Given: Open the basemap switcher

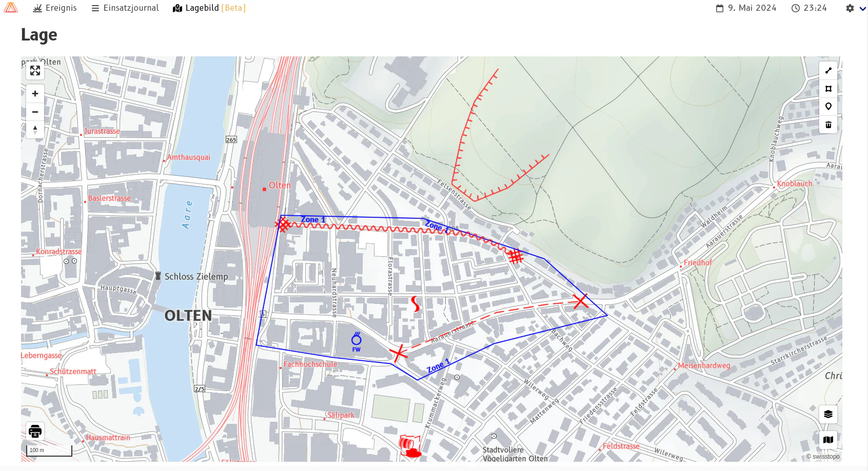Looking at the screenshot, I should tap(828, 439).
